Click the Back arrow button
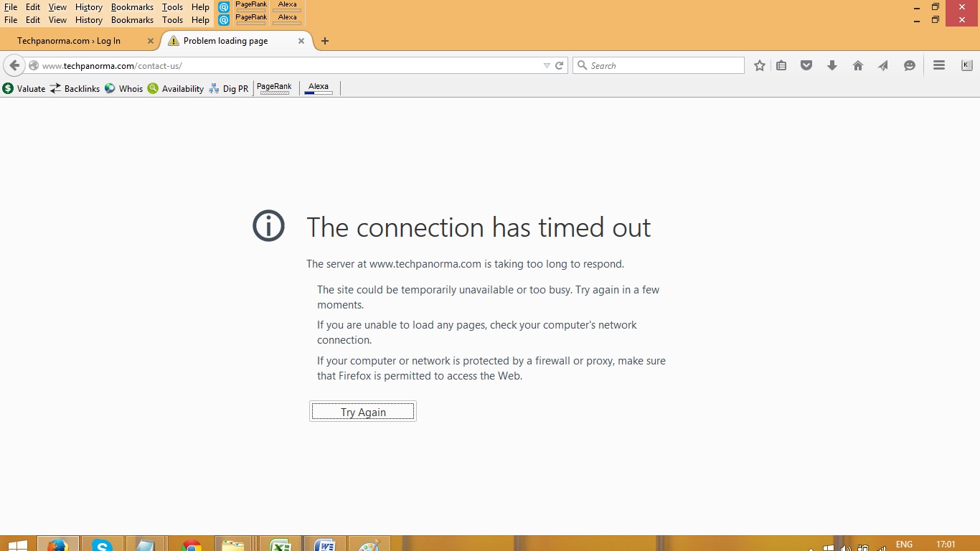 [x=14, y=65]
